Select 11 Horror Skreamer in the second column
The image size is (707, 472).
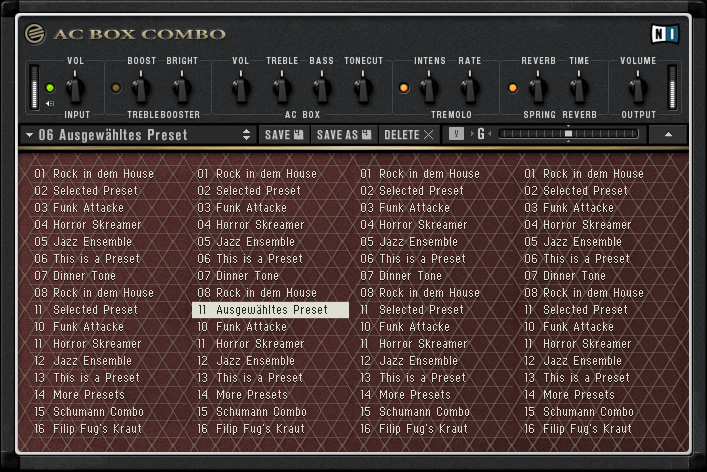251,344
